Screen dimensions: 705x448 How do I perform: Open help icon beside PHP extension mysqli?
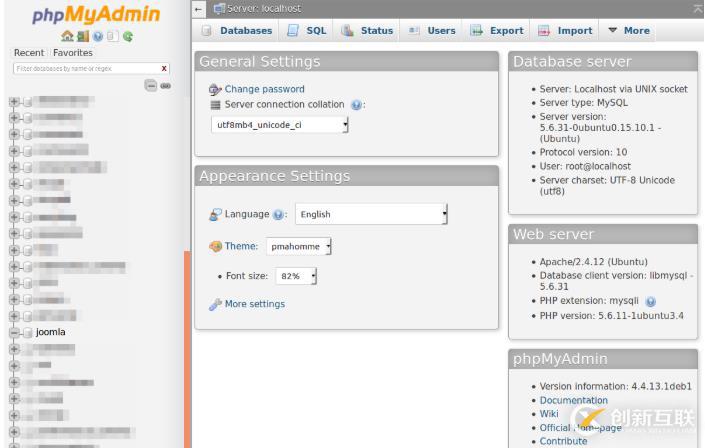[x=650, y=301]
